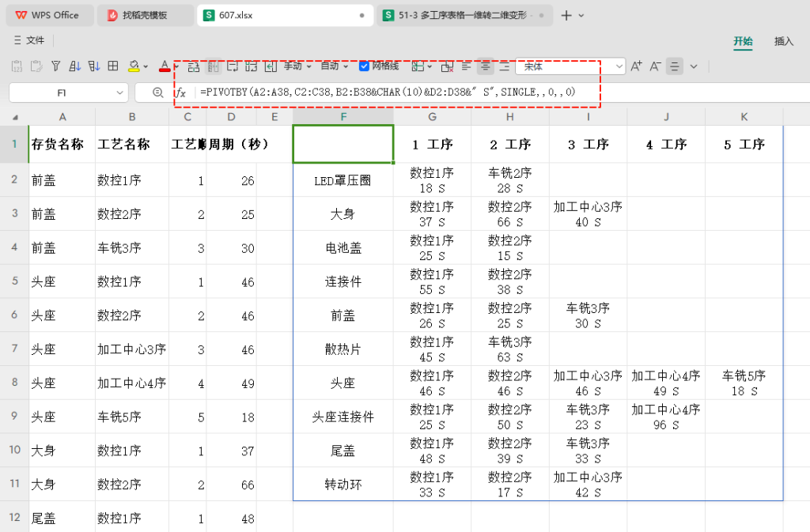Viewport: 810px width, 532px height.
Task: Click the new tab plus button
Action: 566,16
